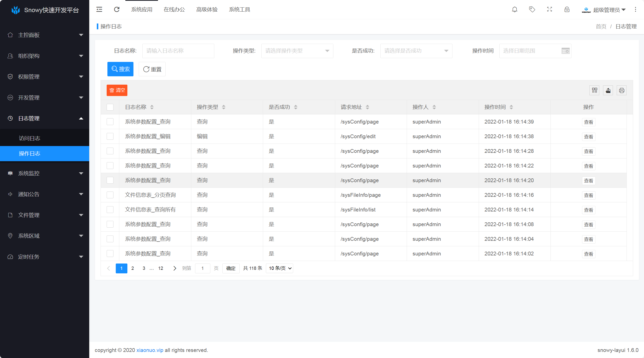Click the lock screen icon
Screen dimensions: 644x358
(567, 10)
